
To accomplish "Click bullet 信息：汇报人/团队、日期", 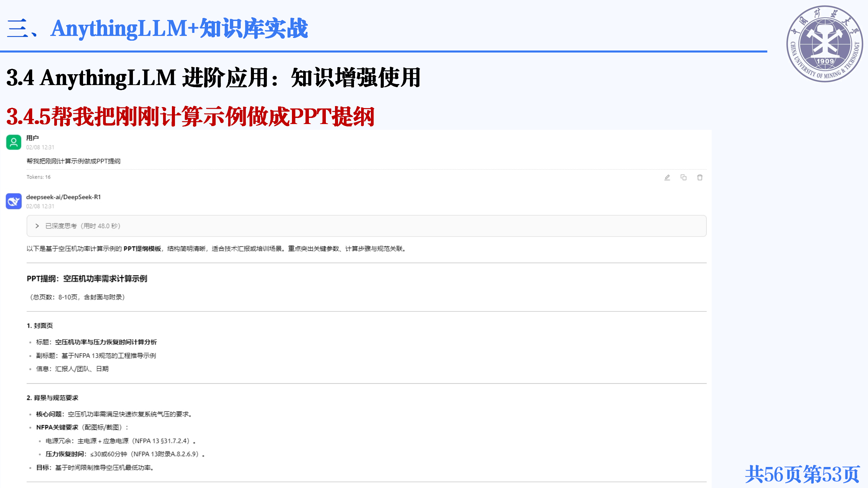I will point(72,369).
